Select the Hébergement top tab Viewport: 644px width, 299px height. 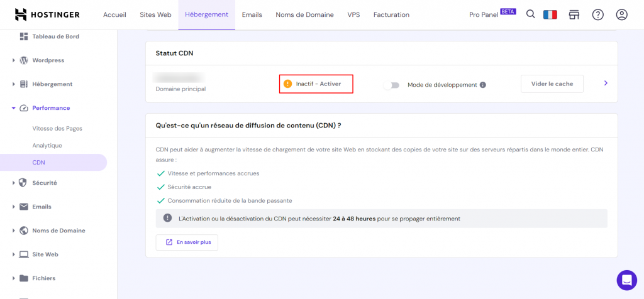206,15
